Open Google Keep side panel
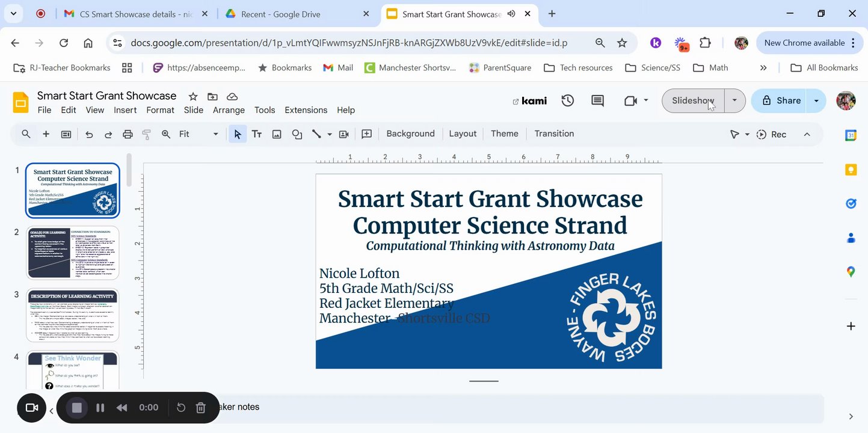 pyautogui.click(x=851, y=170)
